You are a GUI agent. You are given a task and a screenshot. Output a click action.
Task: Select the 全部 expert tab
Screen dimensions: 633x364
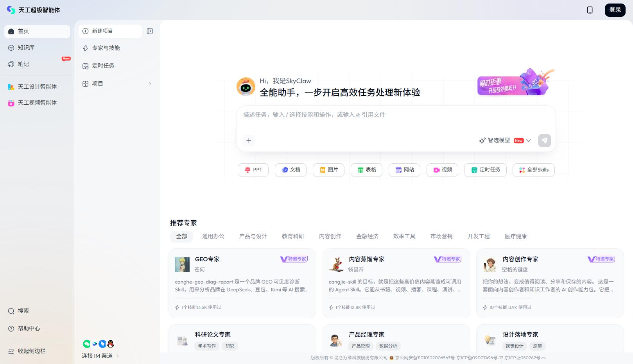181,236
